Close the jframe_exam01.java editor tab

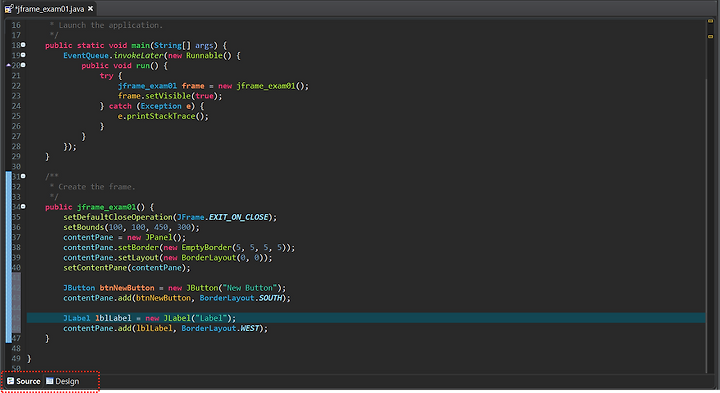pos(90,8)
